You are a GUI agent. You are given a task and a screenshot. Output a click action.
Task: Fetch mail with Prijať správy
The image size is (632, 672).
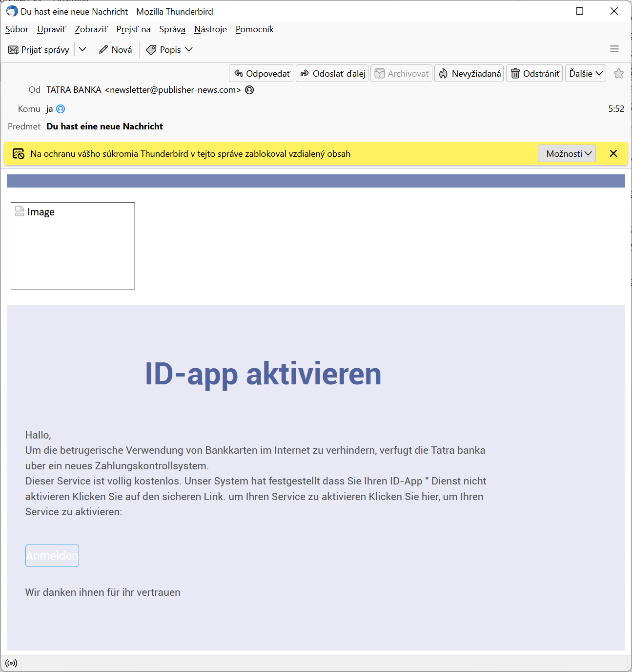click(x=39, y=50)
